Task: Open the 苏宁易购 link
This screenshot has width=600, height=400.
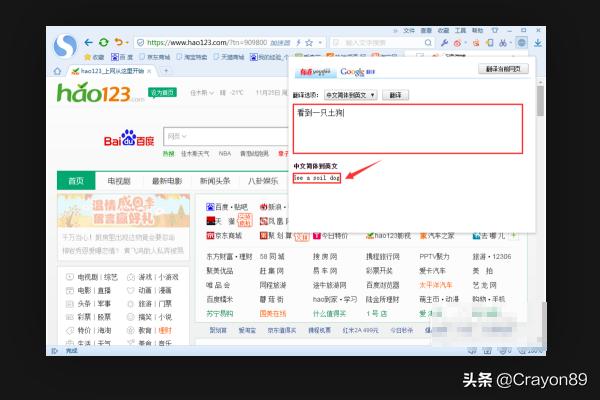Action: 220,313
